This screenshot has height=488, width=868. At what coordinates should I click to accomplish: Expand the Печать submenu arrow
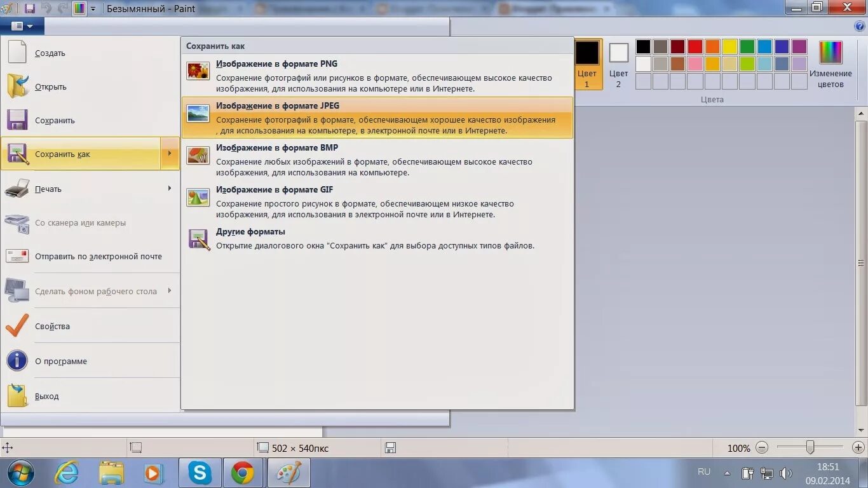point(170,189)
